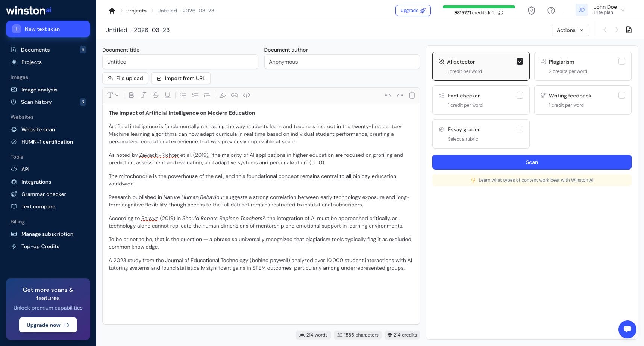Screen dimensions: 644x346
Task: Click Projects breadcrumb link
Action: (136, 11)
